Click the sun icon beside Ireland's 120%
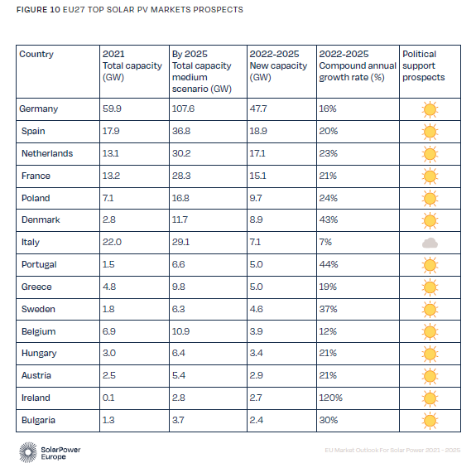This screenshot has height=463, width=476. click(x=430, y=398)
